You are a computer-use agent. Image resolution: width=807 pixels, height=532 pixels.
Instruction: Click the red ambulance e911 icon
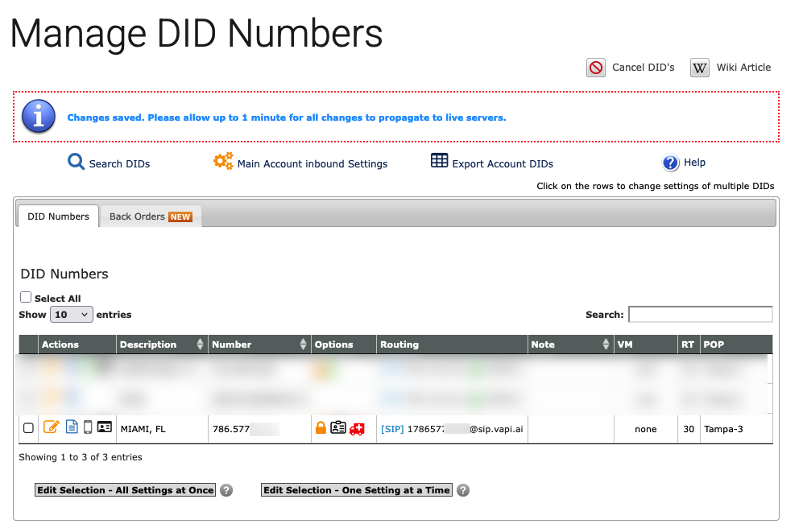[x=357, y=429]
